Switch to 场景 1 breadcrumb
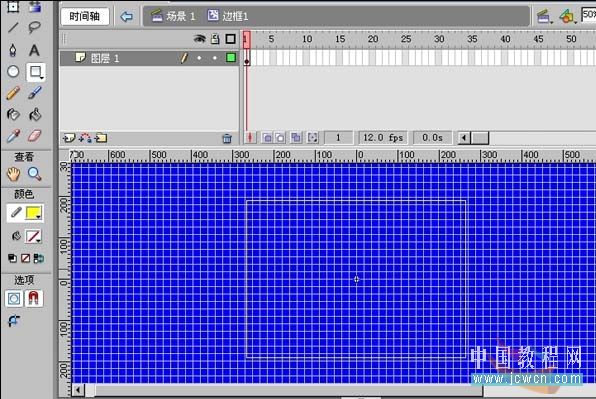This screenshot has width=596, height=399. coord(173,16)
